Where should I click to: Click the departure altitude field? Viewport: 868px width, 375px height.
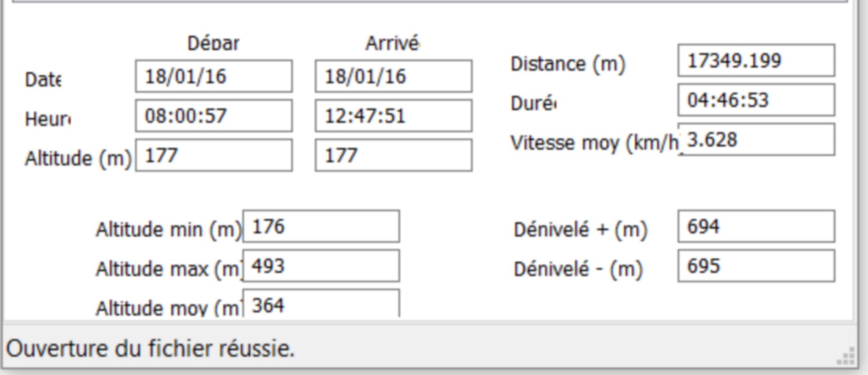[x=214, y=155]
